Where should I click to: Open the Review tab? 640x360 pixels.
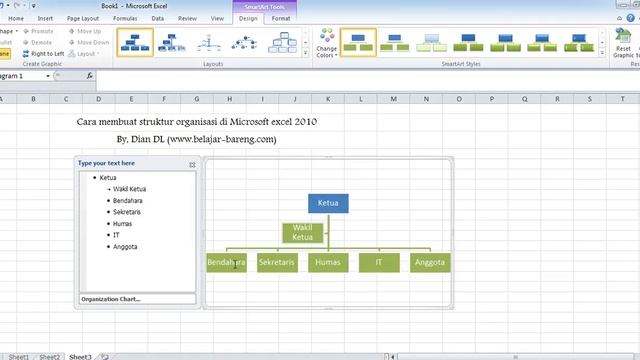[187, 18]
